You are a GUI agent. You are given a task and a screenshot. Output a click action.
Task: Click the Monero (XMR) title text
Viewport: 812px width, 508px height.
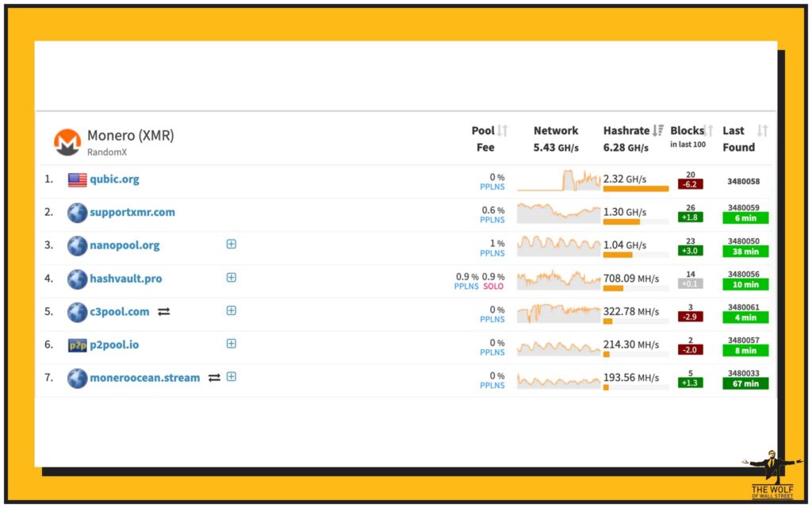131,136
